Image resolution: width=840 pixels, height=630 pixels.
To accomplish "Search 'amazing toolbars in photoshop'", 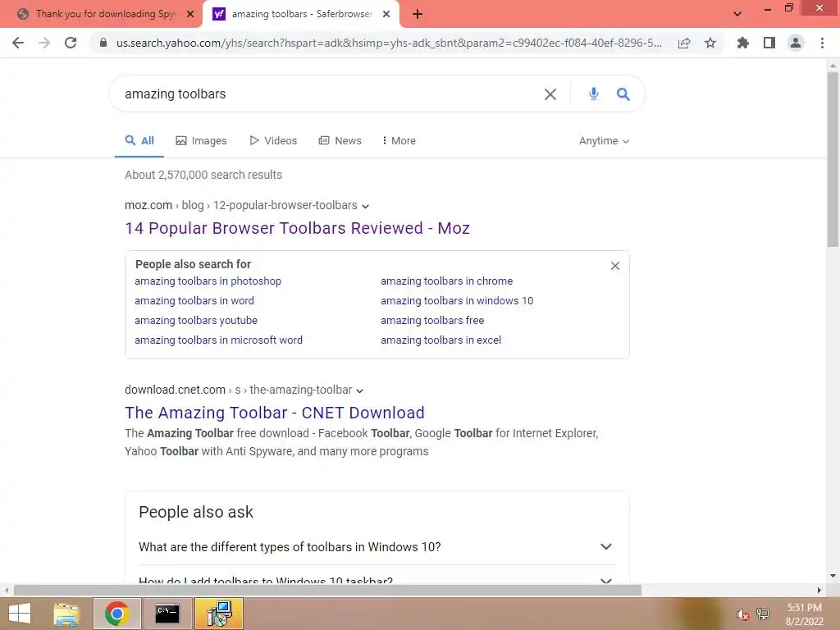I will click(x=208, y=281).
